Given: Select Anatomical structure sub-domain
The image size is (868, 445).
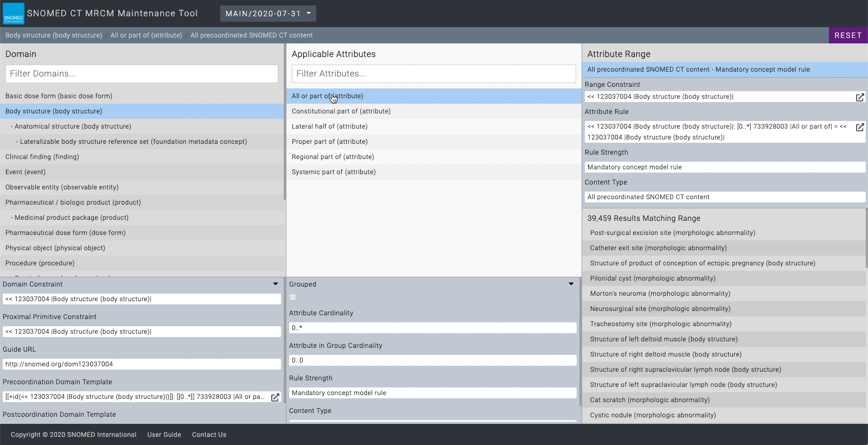Looking at the screenshot, I should (x=142, y=126).
